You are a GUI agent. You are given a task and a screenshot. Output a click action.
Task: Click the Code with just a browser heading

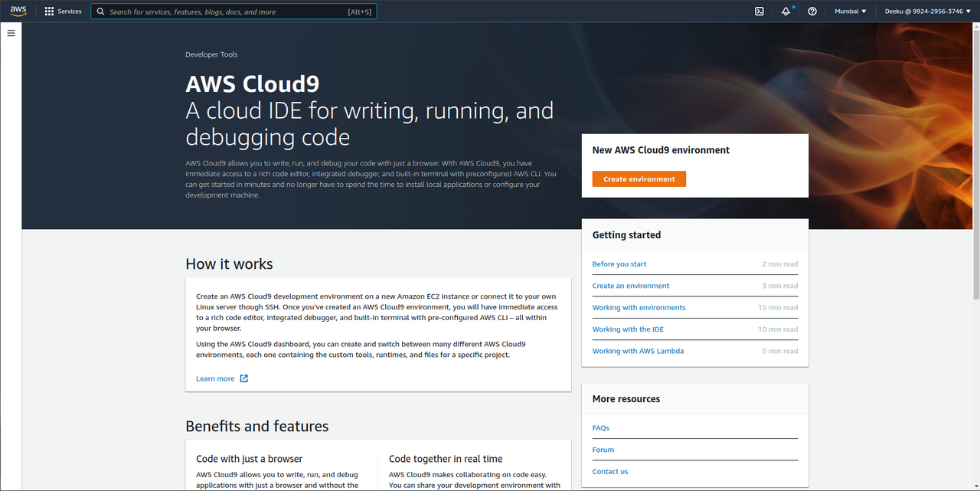250,459
